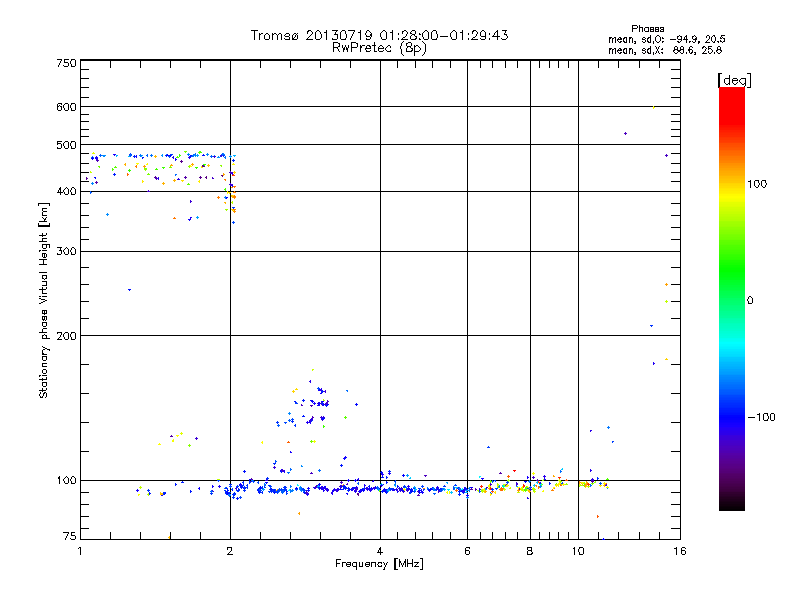Viewport: 800px width, 600px height.
Task: Click the colorbar '-100' tick label
Action: pyautogui.click(x=761, y=417)
